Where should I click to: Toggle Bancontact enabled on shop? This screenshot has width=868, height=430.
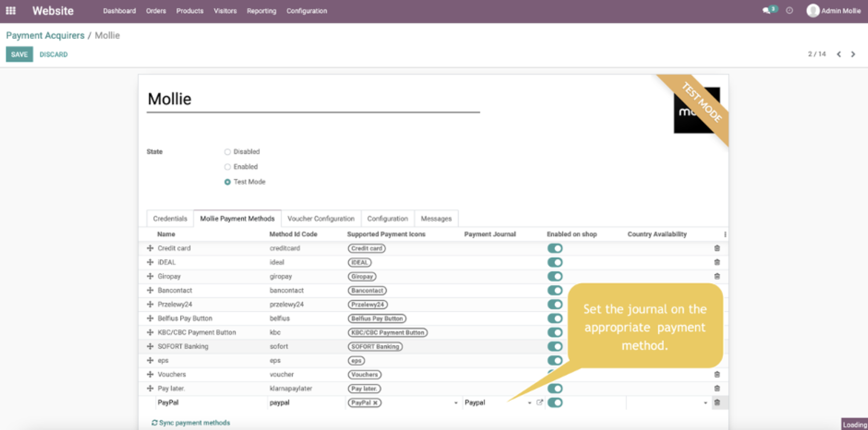pyautogui.click(x=555, y=290)
